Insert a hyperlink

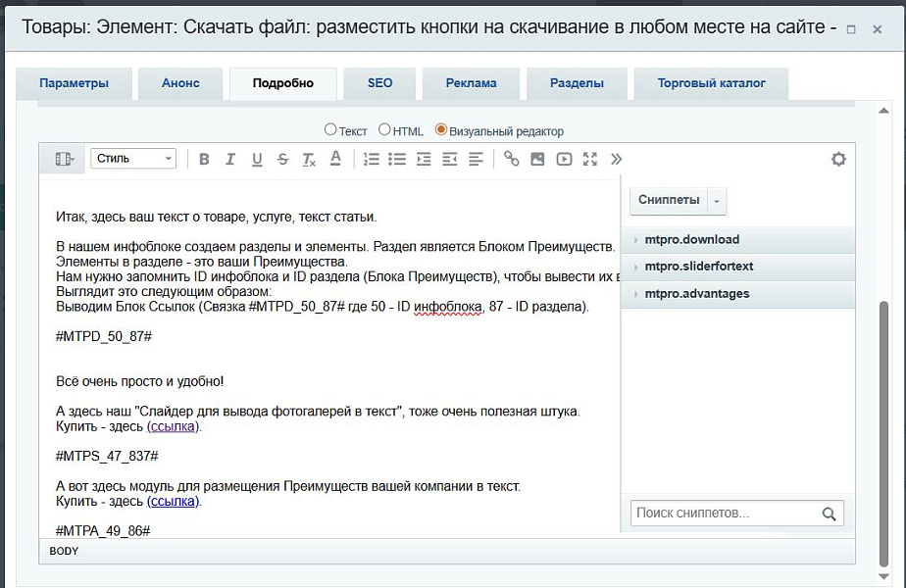click(512, 159)
